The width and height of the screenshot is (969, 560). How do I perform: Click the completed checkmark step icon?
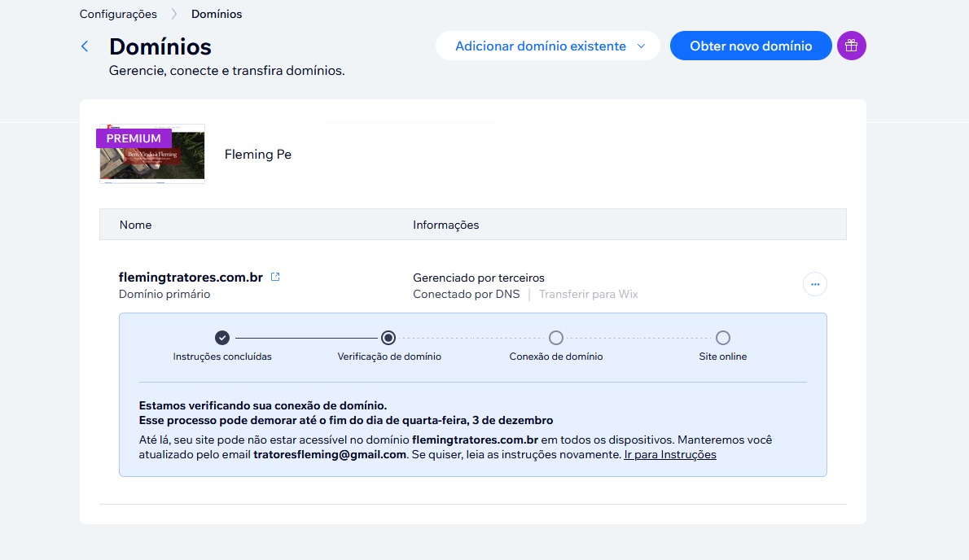(x=222, y=338)
